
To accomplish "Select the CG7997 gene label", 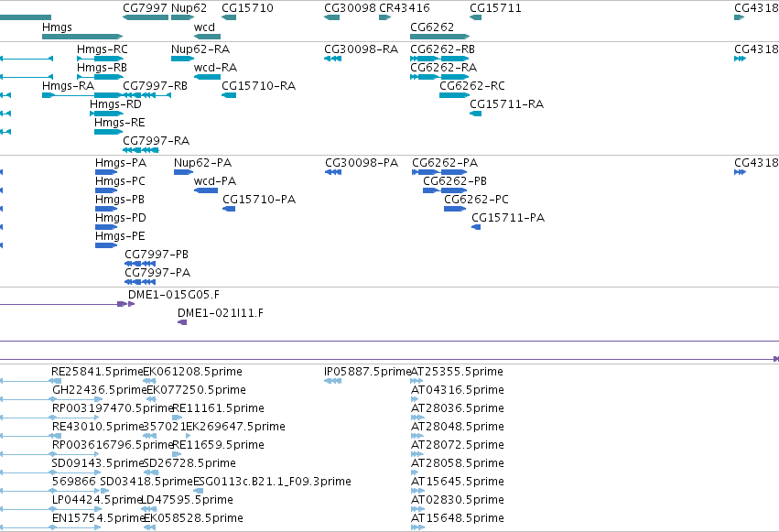I will [x=145, y=8].
